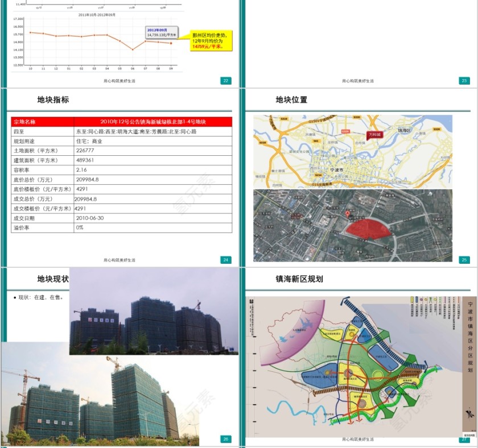Click the red highlighted plot on the satellite image
This screenshot has height=448, width=478.
point(369,229)
